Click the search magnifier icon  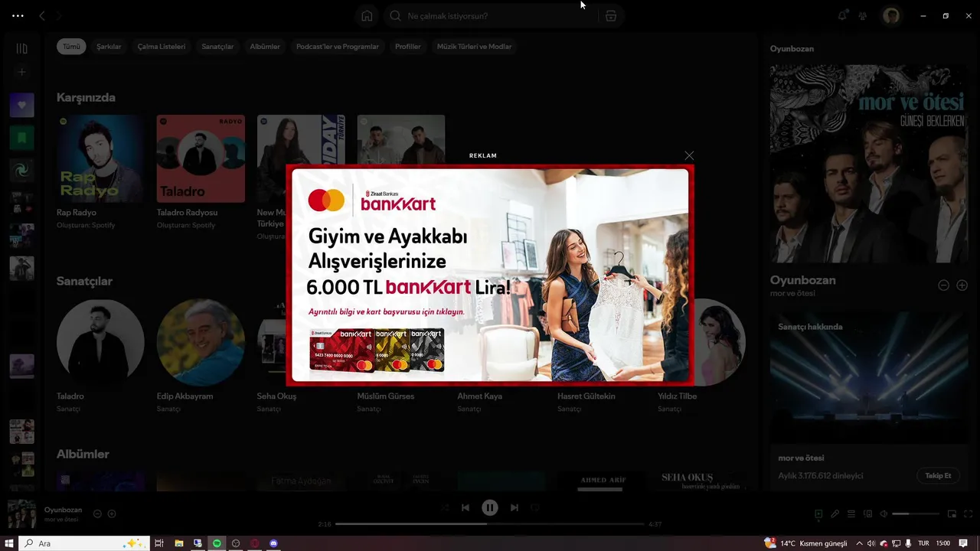[395, 16]
